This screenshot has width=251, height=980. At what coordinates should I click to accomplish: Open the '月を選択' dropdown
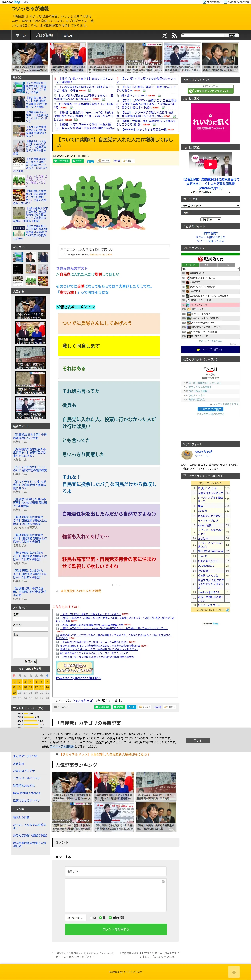210,220
